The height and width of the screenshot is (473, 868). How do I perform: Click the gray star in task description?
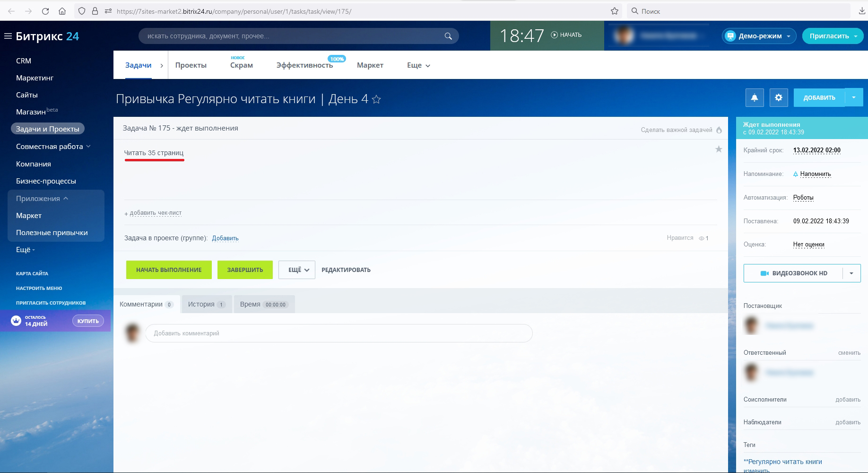point(719,149)
